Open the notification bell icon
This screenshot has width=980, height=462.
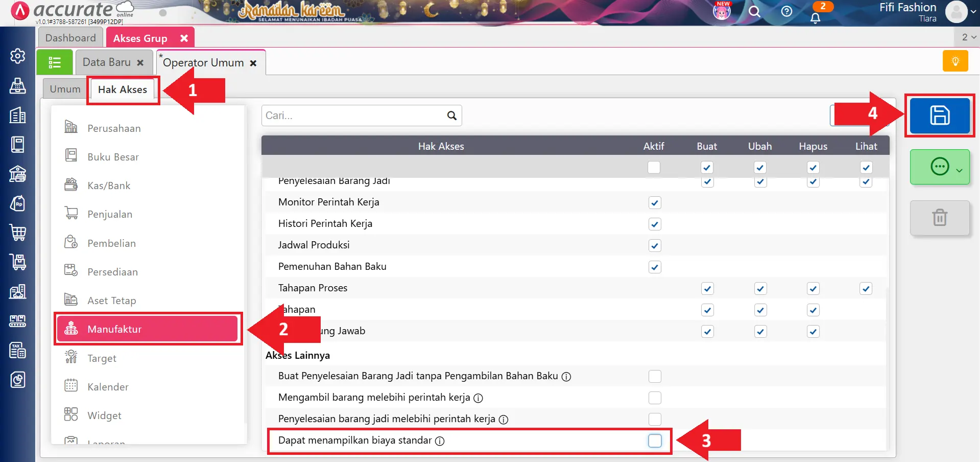816,18
